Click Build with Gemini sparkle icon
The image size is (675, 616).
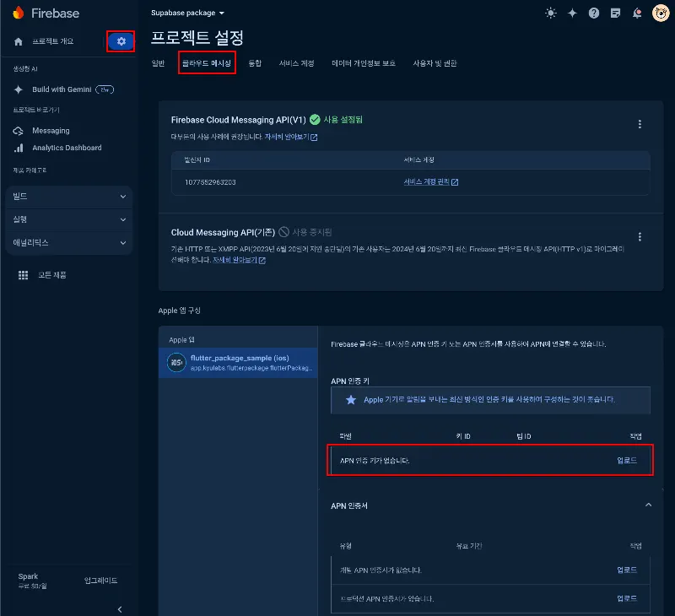(18, 89)
